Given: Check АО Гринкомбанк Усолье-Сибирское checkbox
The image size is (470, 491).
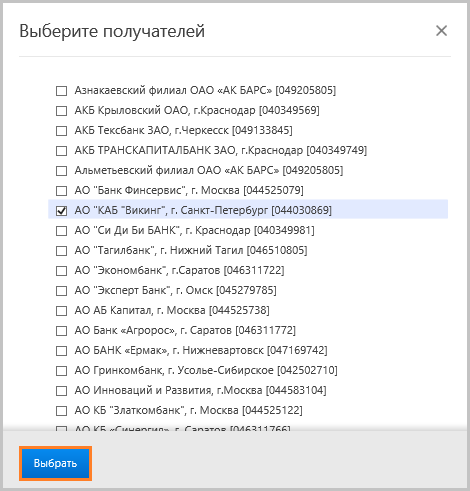Looking at the screenshot, I should click(x=61, y=371).
